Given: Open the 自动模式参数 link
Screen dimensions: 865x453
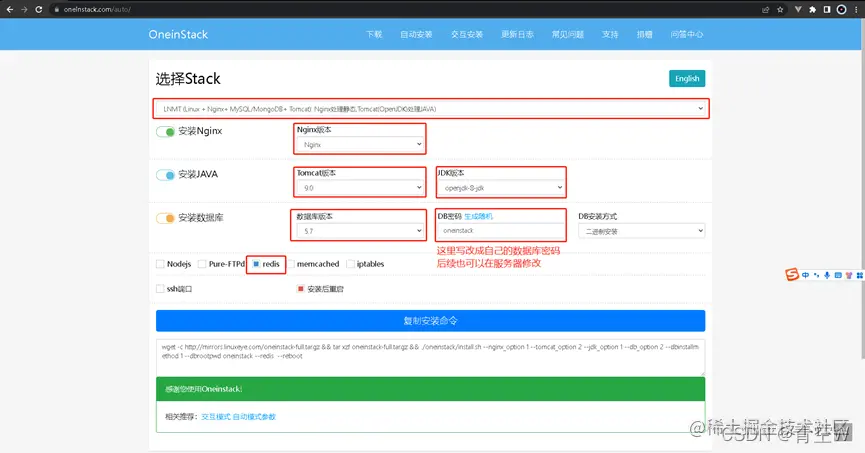Looking at the screenshot, I should pos(254,417).
